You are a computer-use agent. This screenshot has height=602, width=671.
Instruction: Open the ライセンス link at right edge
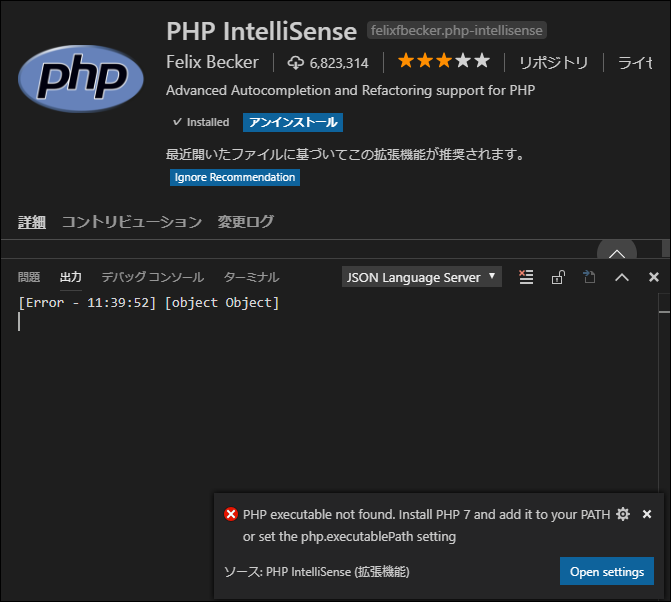pyautogui.click(x=635, y=63)
